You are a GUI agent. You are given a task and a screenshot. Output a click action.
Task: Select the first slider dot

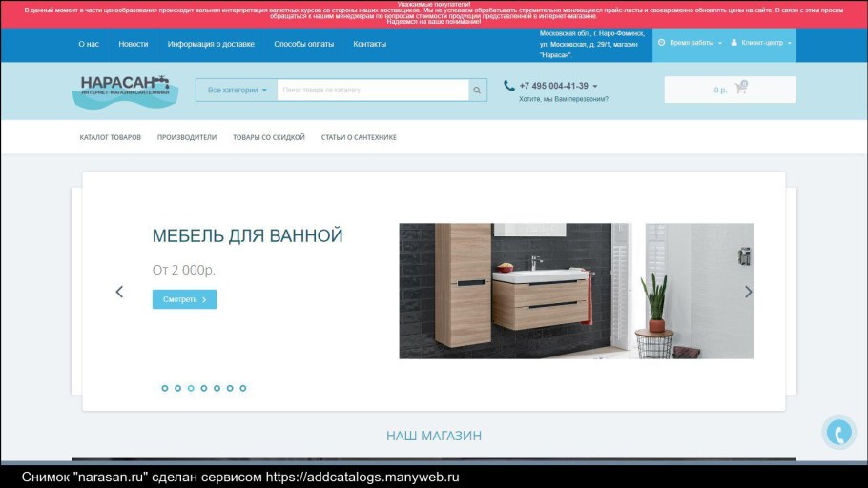(164, 389)
